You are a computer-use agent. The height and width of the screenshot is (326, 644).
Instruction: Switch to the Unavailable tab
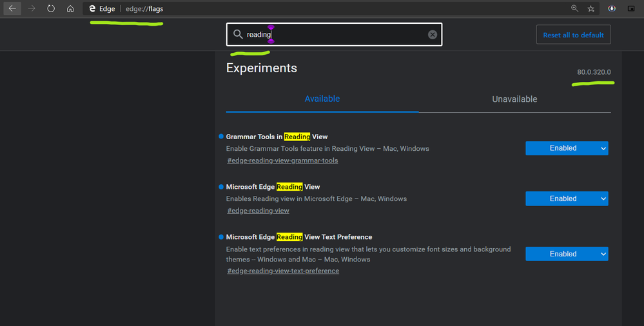tap(514, 99)
